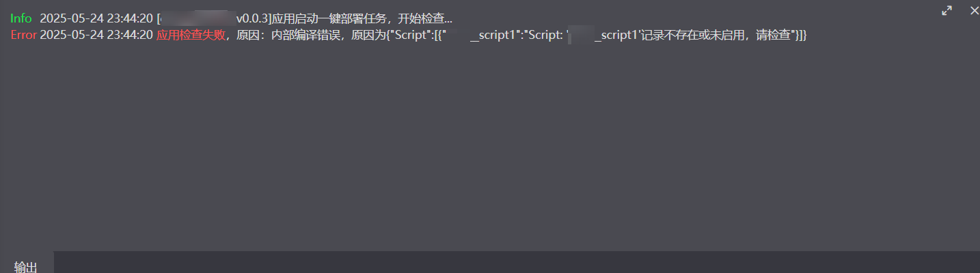This screenshot has width=980, height=273.
Task: Click the empty tab bar beside 输出
Action: 517,262
